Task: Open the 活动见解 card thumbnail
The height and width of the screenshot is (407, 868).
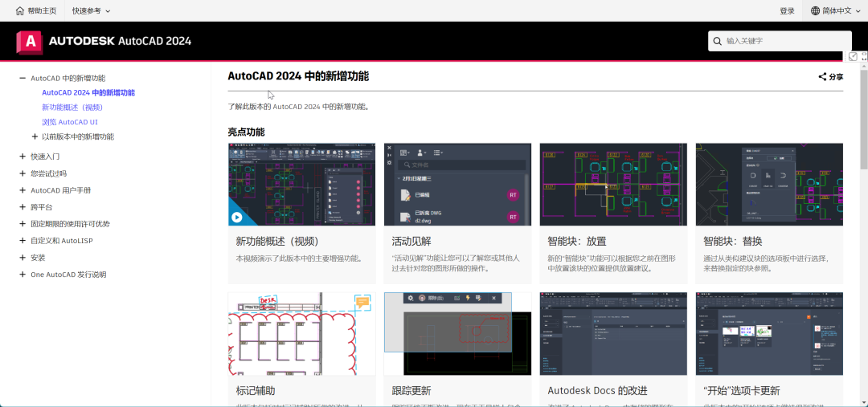Action: 457,184
